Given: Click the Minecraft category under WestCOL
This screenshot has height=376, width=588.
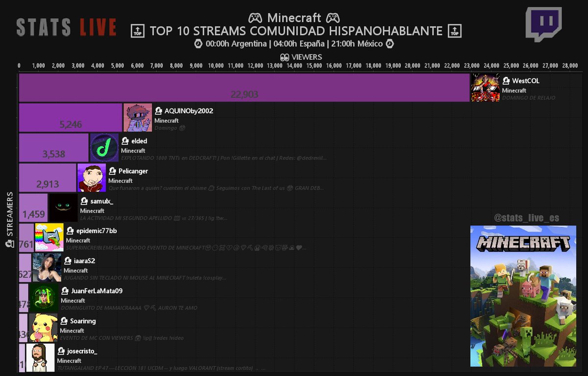Looking at the screenshot, I should 514,91.
